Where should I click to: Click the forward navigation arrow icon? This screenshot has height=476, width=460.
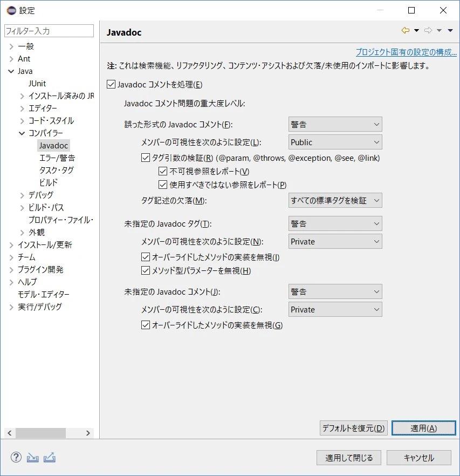[428, 30]
